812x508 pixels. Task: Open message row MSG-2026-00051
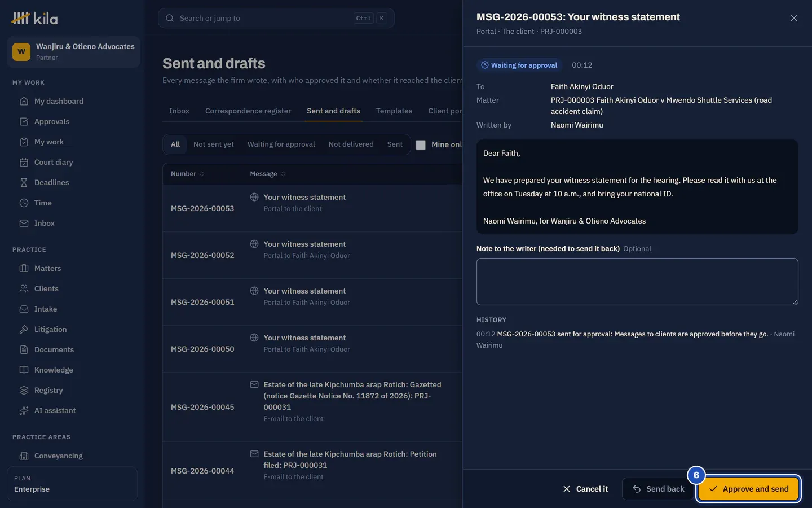pyautogui.click(x=313, y=302)
